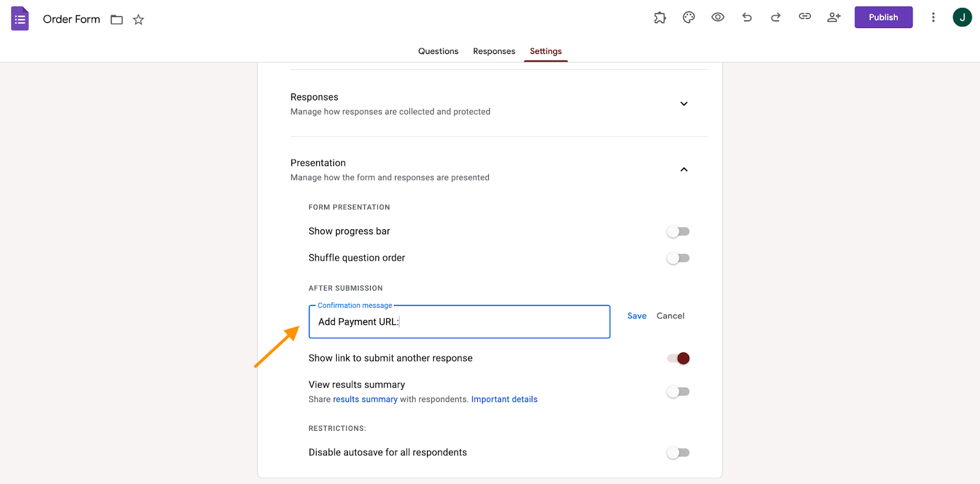Copy responder link via link icon
Viewport: 980px width, 484px height.
click(805, 17)
